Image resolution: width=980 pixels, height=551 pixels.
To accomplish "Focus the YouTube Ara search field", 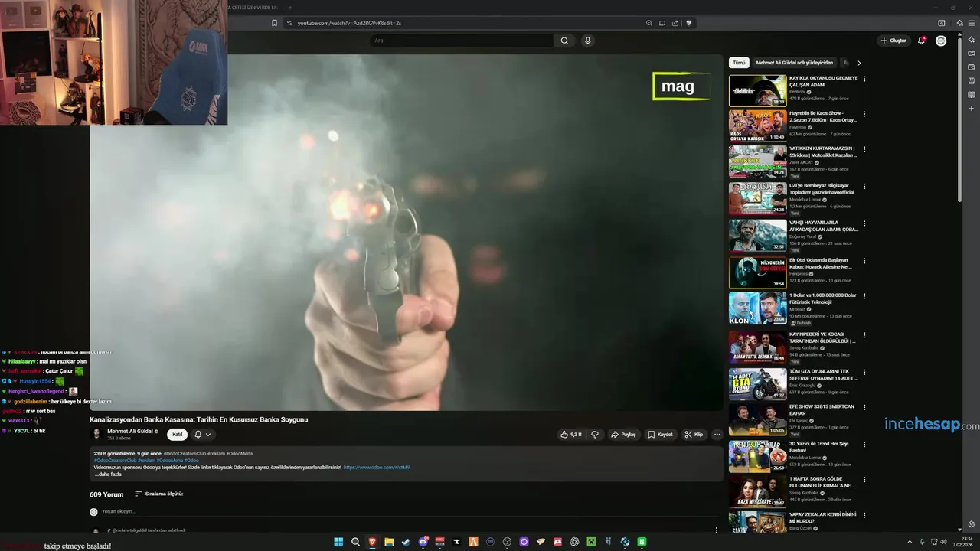I will (x=461, y=41).
